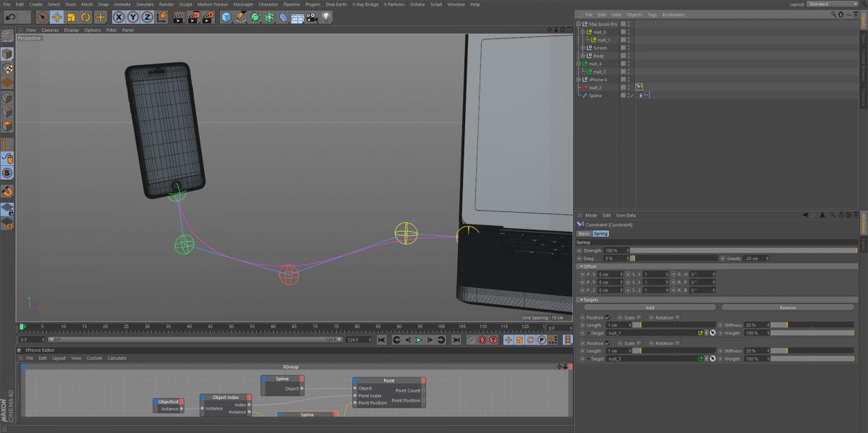Click the Z axis lock icon
Viewport: 868px width, 433px height.
click(x=147, y=17)
